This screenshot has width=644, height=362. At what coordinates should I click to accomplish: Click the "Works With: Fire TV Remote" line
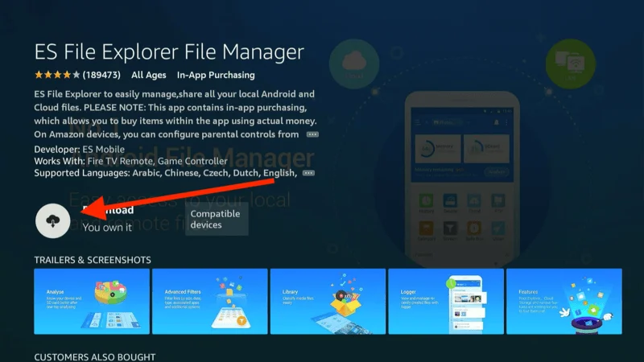pyautogui.click(x=130, y=161)
